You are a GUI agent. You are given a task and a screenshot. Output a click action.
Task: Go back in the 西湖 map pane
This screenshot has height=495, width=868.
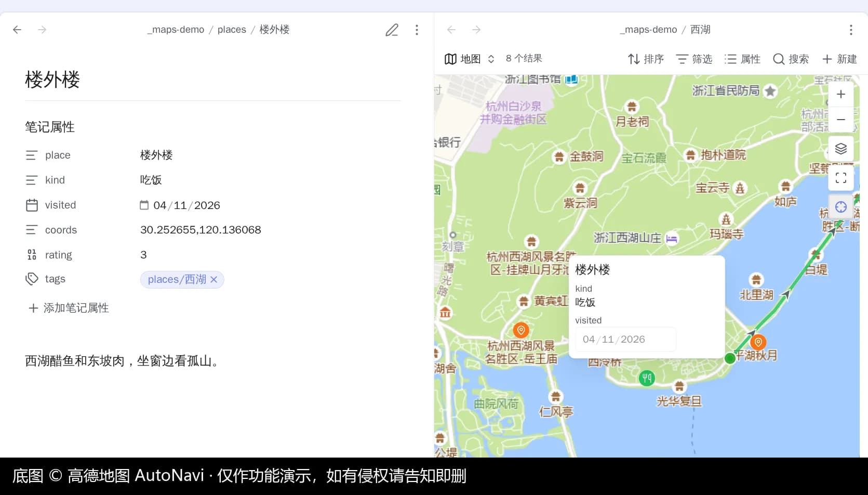(451, 30)
